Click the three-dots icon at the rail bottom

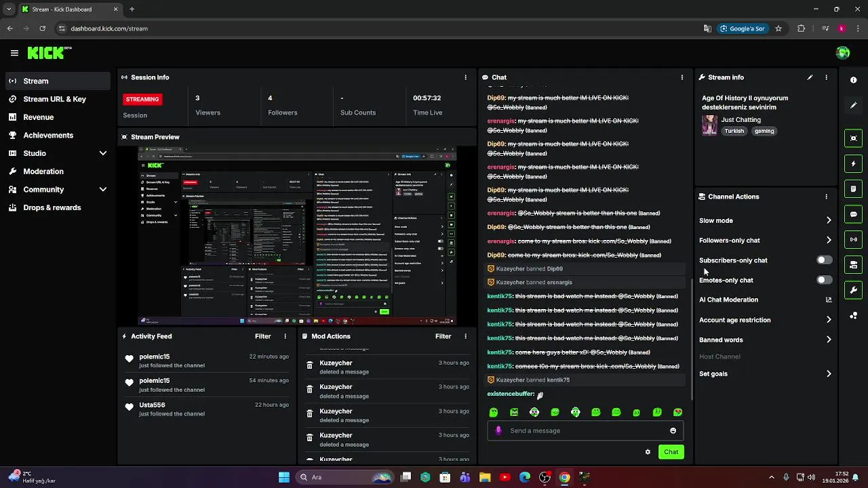[853, 316]
